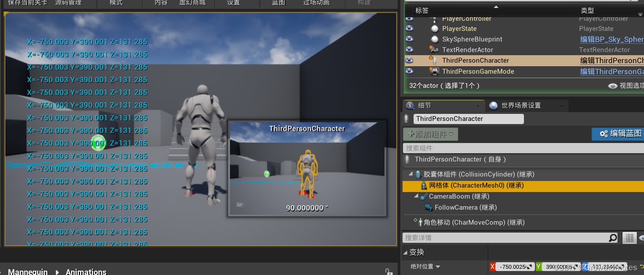Viewport: 644px width, 275px height.
Task: Click the CameraBoom spring arm icon
Action: [424, 196]
